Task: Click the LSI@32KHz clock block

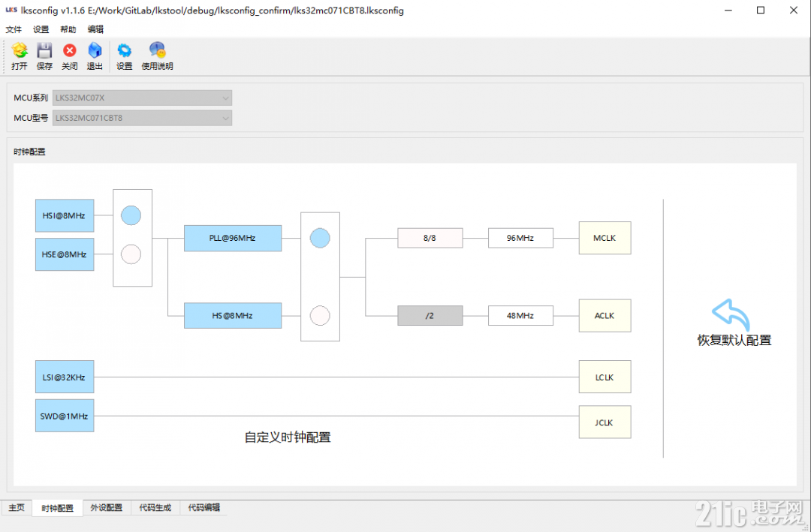Action: [x=65, y=377]
